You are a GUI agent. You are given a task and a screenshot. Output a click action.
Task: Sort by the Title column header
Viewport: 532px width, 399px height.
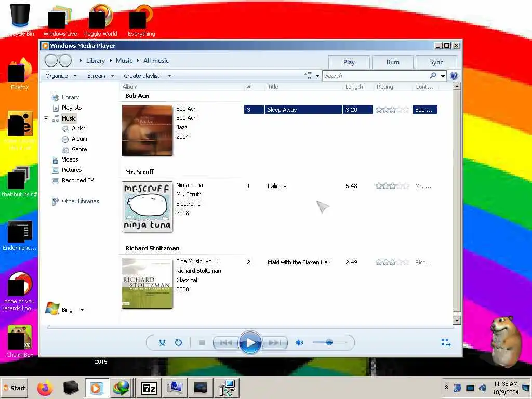tap(273, 87)
